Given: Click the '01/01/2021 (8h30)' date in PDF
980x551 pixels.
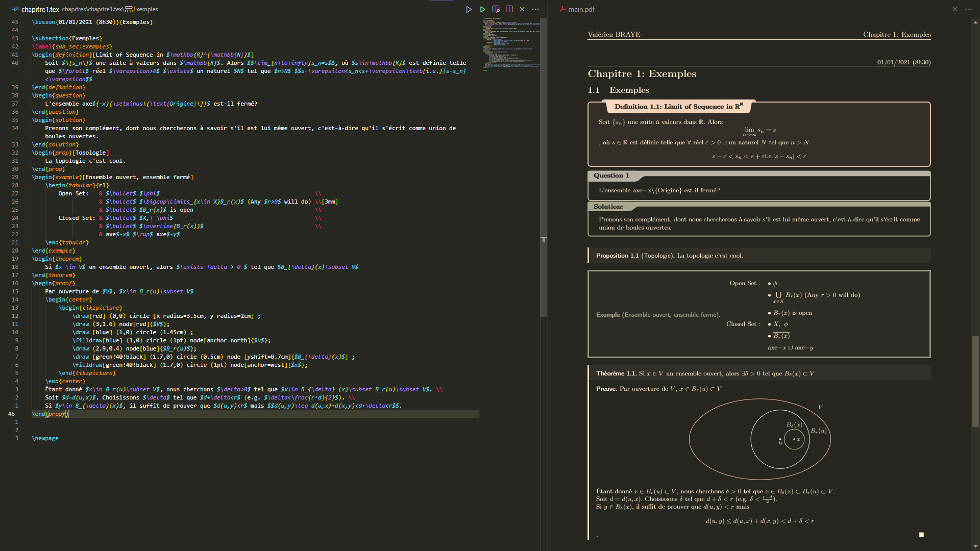Looking at the screenshot, I should pyautogui.click(x=904, y=62).
